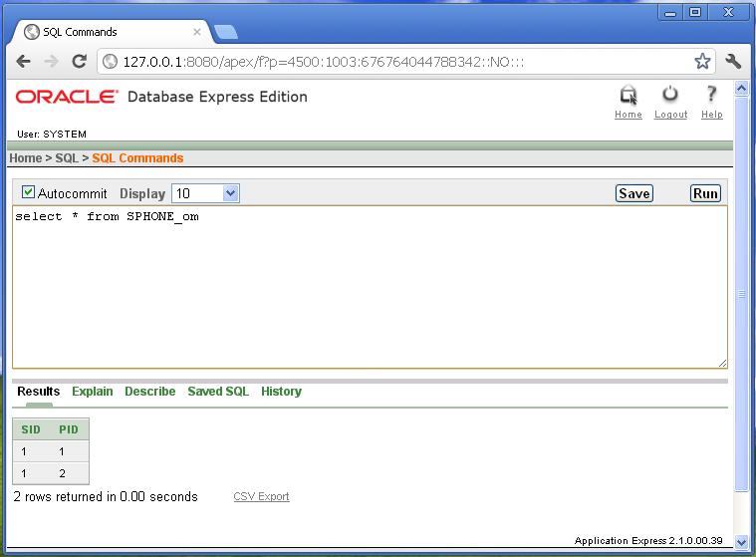The height and width of the screenshot is (557, 756).
Task: Click the CSV Export link
Action: 261,496
